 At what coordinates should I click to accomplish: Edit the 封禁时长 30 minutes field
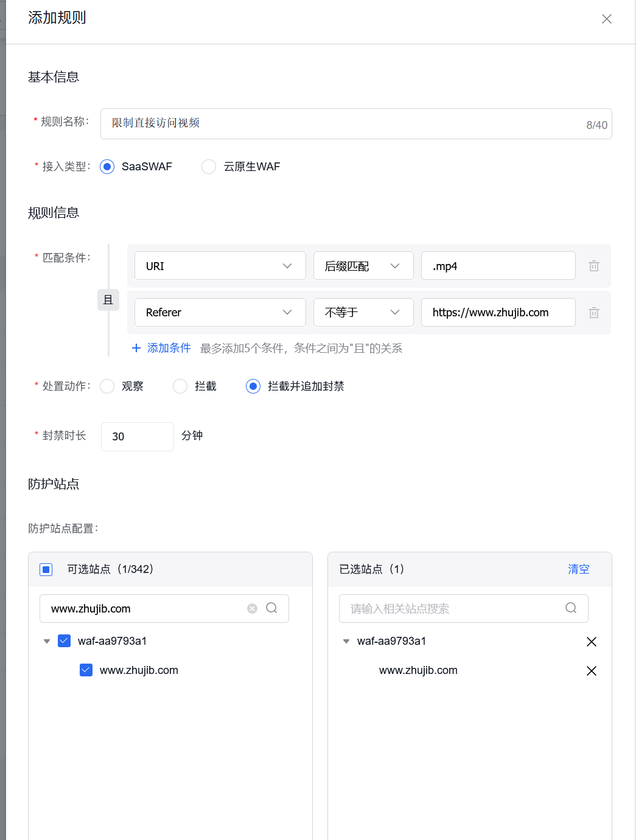tap(138, 437)
